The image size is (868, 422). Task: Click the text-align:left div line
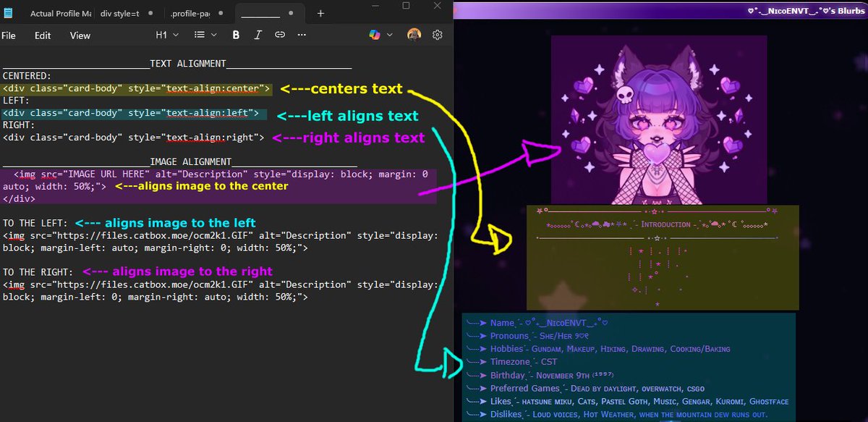click(130, 113)
